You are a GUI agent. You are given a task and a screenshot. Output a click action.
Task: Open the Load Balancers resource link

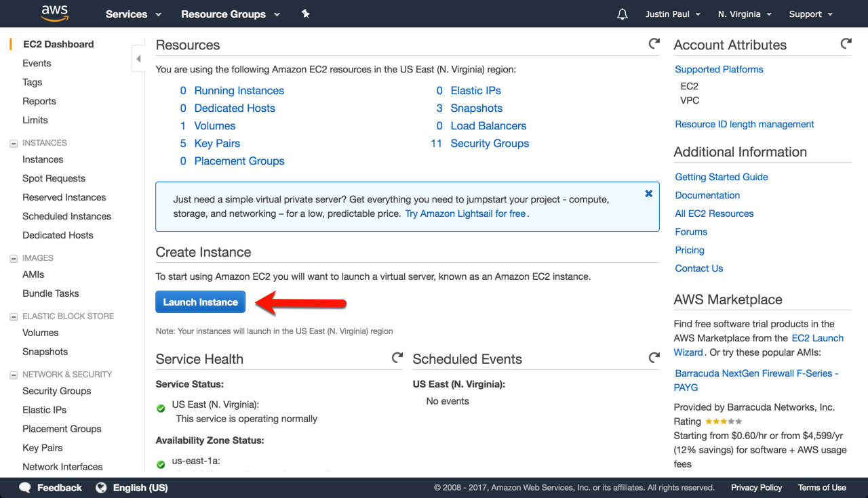pyautogui.click(x=489, y=126)
